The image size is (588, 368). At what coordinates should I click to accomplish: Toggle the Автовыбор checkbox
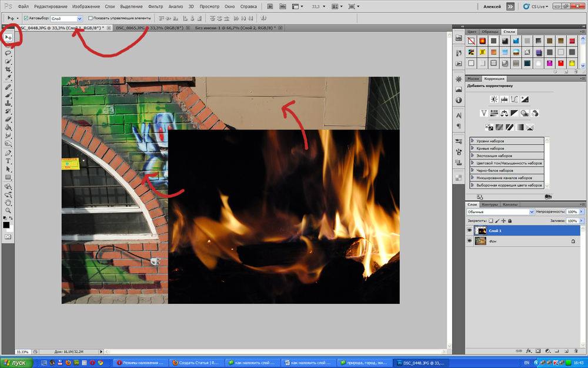tap(26, 18)
